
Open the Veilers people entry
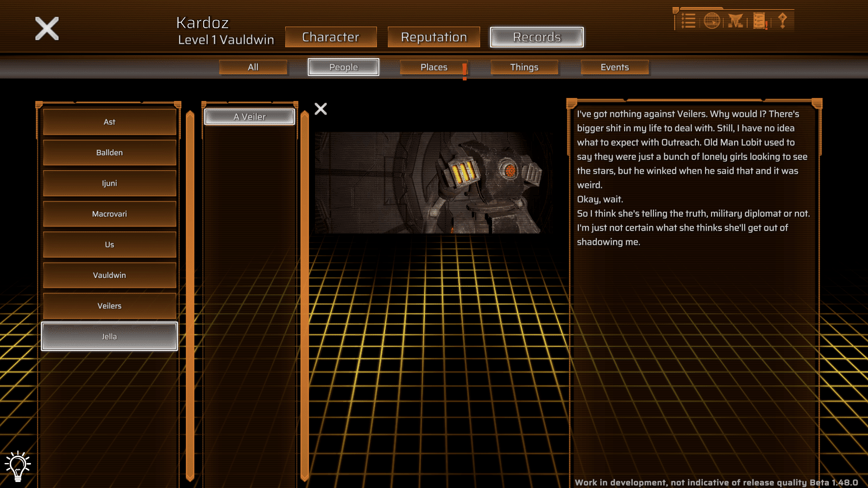(110, 306)
